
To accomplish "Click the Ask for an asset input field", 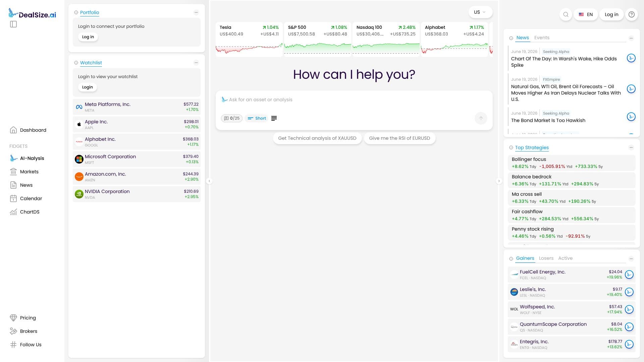I will pos(354,100).
